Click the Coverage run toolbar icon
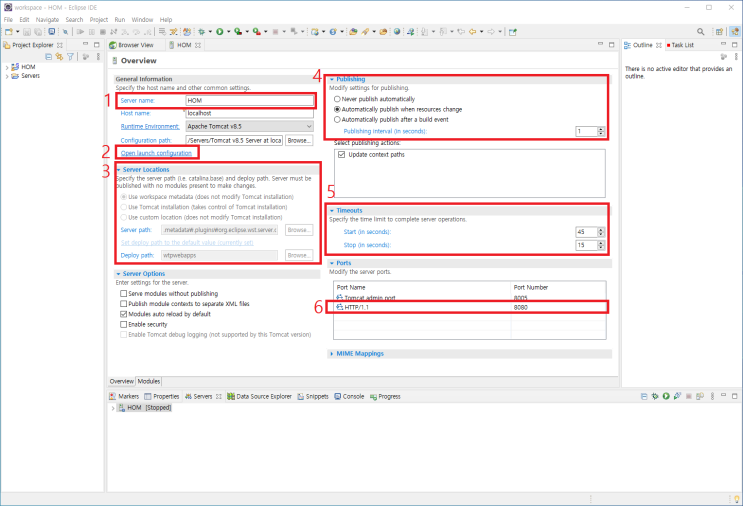The image size is (743, 506). coord(238,32)
